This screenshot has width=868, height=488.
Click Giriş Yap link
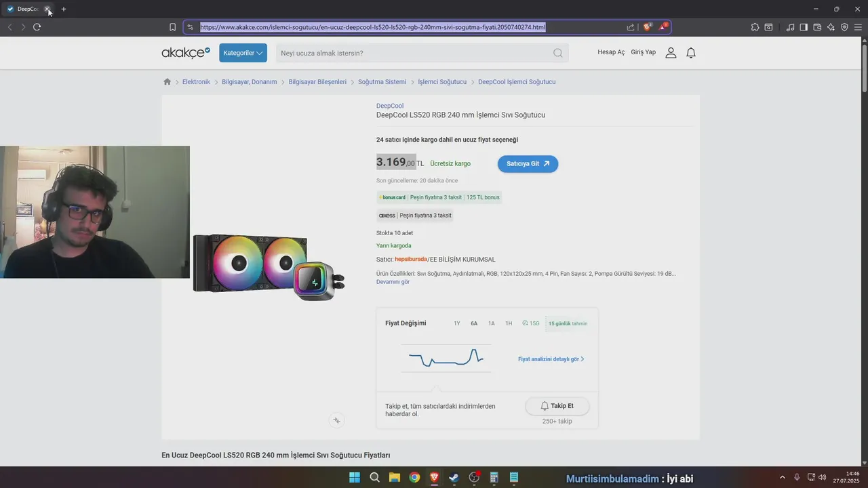tap(644, 52)
